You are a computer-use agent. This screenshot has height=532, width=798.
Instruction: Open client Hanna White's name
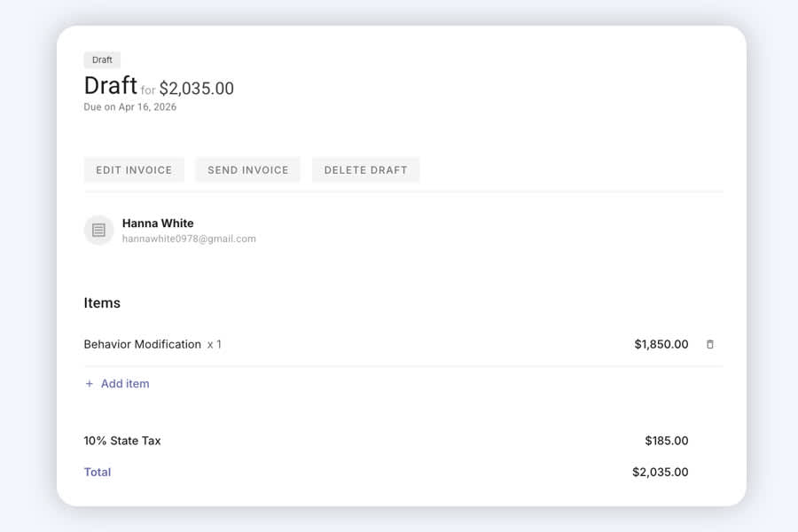(158, 223)
